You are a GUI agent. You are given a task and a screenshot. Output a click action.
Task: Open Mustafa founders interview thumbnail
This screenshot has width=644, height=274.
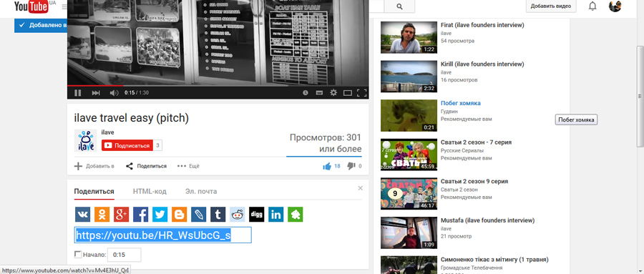coord(409,233)
